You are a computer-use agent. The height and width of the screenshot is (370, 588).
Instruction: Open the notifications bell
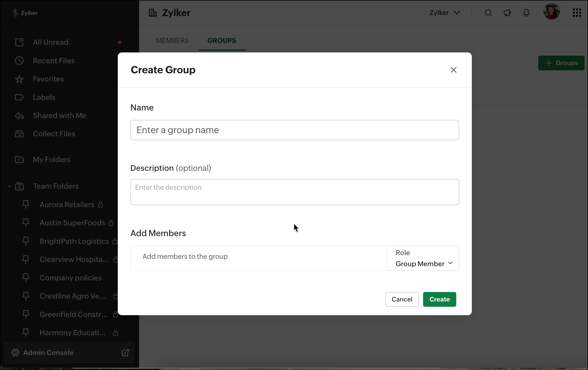pos(526,13)
